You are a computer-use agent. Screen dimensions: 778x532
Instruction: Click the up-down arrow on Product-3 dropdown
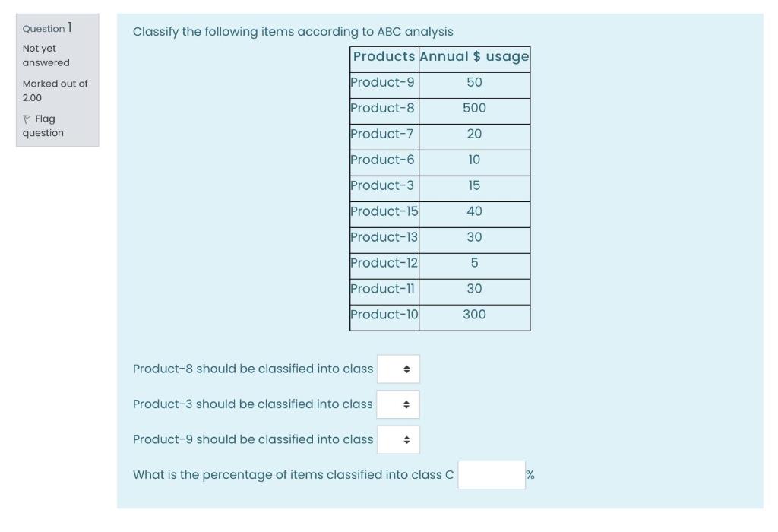click(407, 404)
